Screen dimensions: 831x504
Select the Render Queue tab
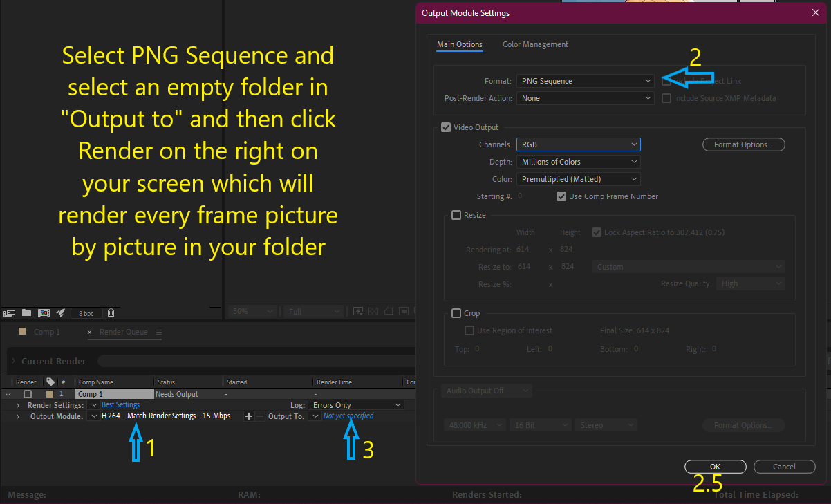pyautogui.click(x=124, y=332)
